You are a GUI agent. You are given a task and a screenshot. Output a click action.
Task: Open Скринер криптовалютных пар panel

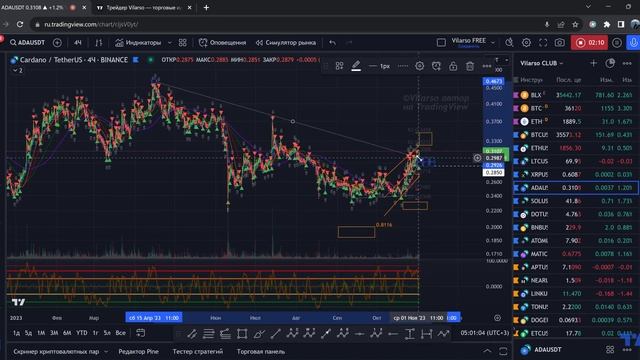tap(56, 351)
